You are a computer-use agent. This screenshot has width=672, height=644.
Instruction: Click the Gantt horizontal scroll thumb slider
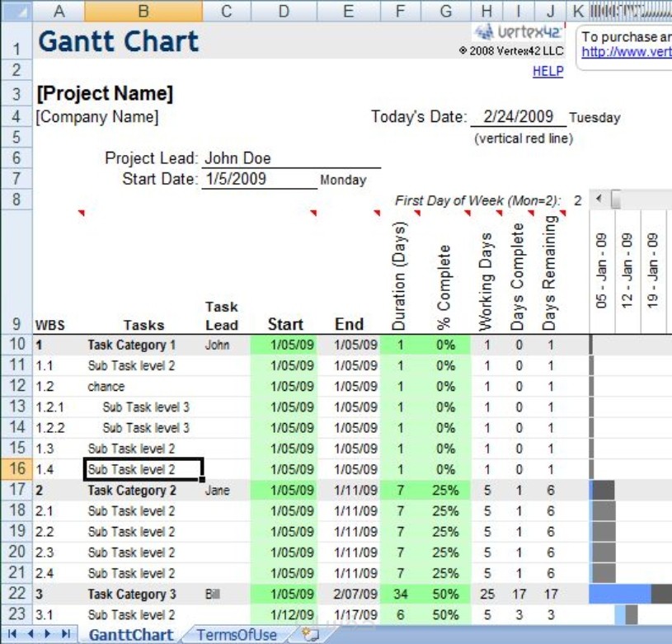click(x=616, y=200)
